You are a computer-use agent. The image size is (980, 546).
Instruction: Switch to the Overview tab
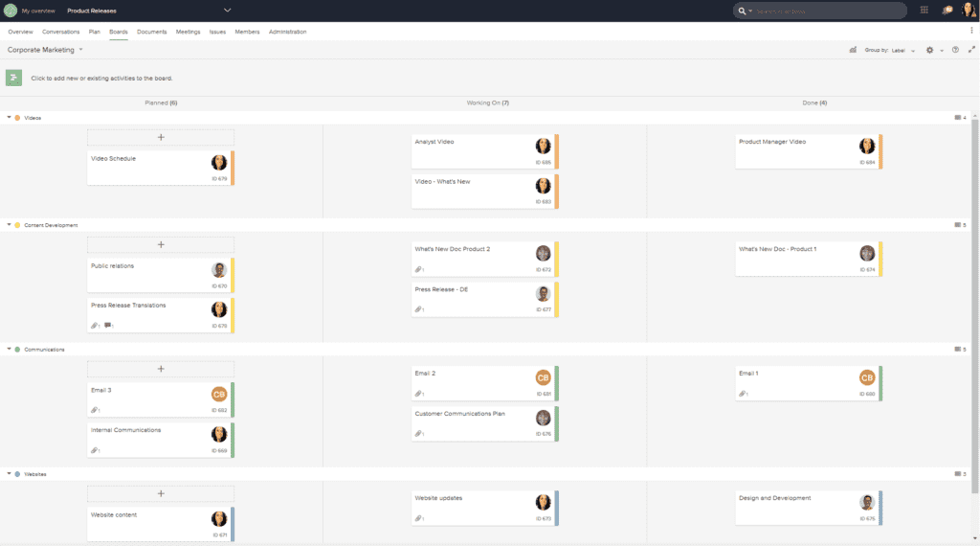(21, 32)
